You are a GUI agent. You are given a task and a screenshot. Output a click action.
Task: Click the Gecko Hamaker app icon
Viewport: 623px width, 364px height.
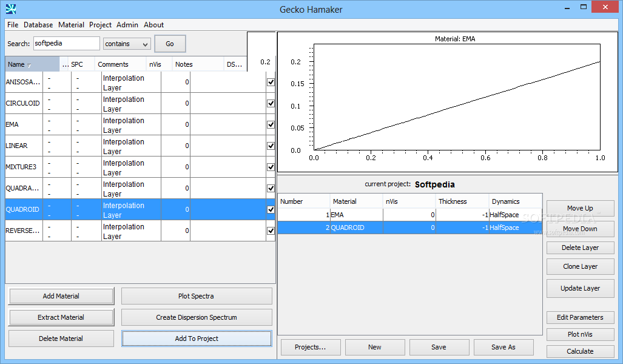(11, 8)
